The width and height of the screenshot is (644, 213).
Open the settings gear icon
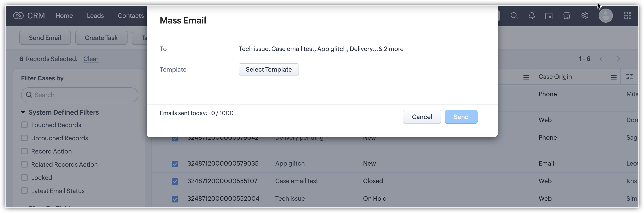point(585,16)
